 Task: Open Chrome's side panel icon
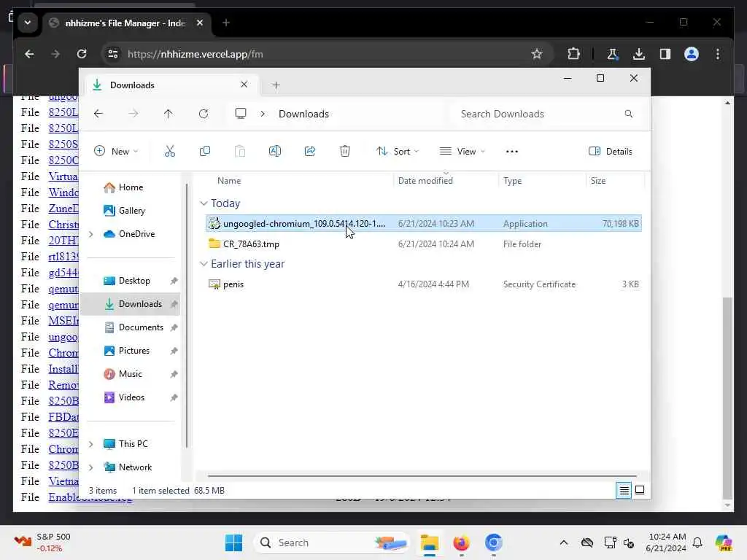(x=665, y=54)
